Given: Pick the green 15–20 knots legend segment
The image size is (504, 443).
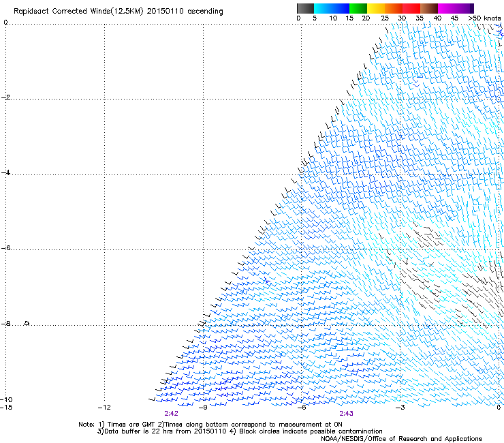Looking at the screenshot, I should 358,8.
